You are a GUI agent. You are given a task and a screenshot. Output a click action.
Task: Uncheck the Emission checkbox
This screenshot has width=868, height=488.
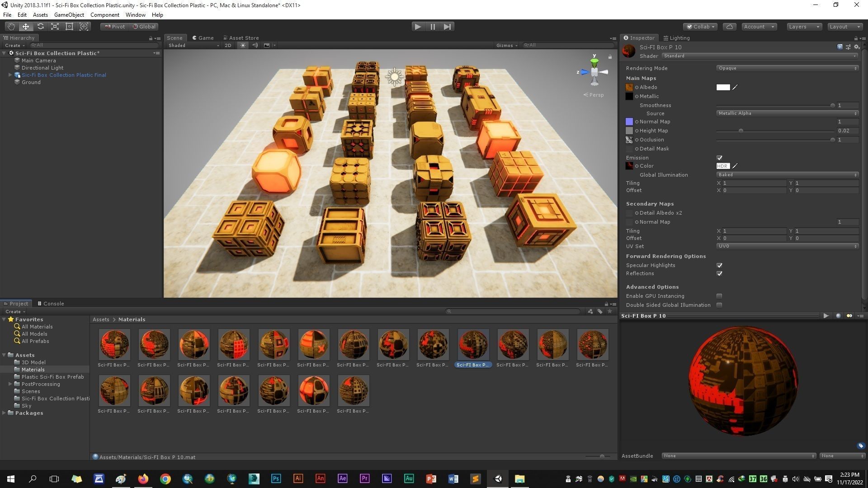[719, 158]
